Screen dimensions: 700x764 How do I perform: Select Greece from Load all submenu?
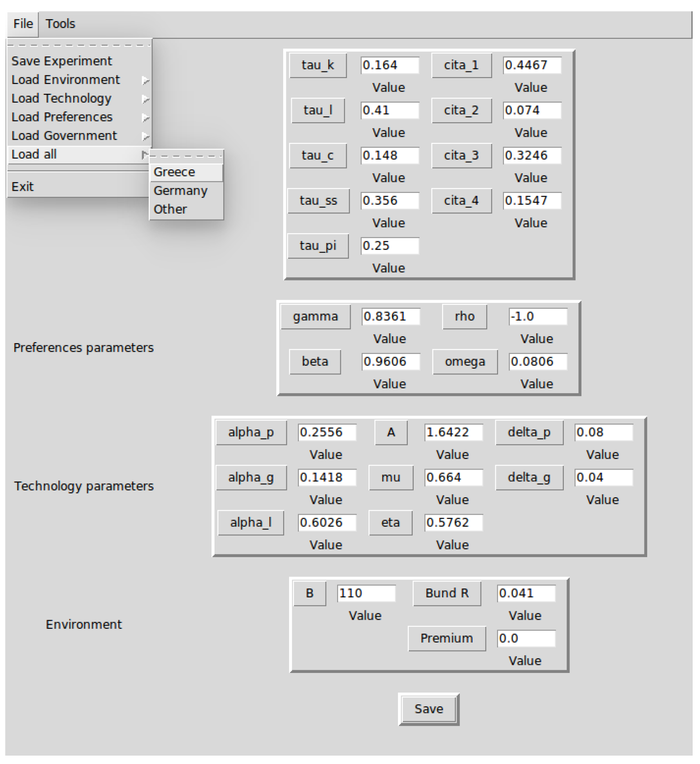175,172
